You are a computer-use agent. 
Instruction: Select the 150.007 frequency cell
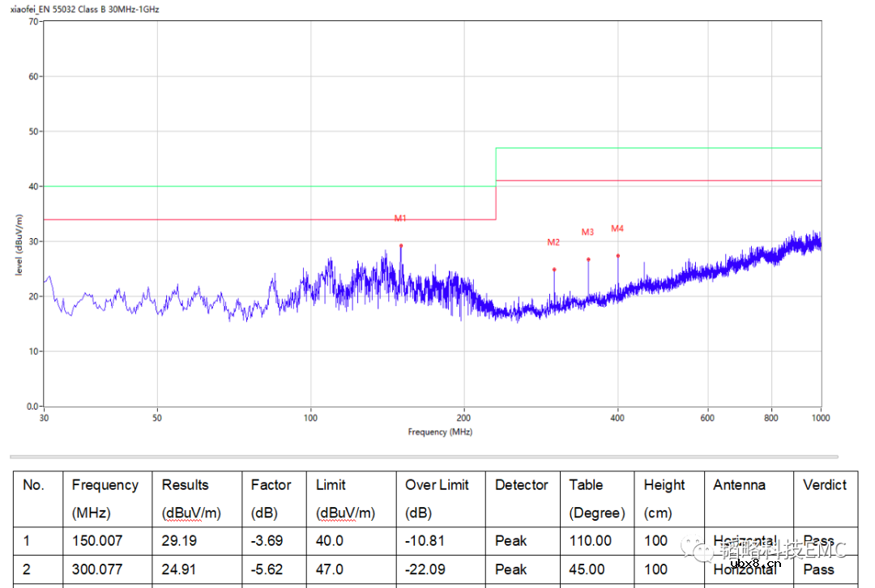pos(96,541)
